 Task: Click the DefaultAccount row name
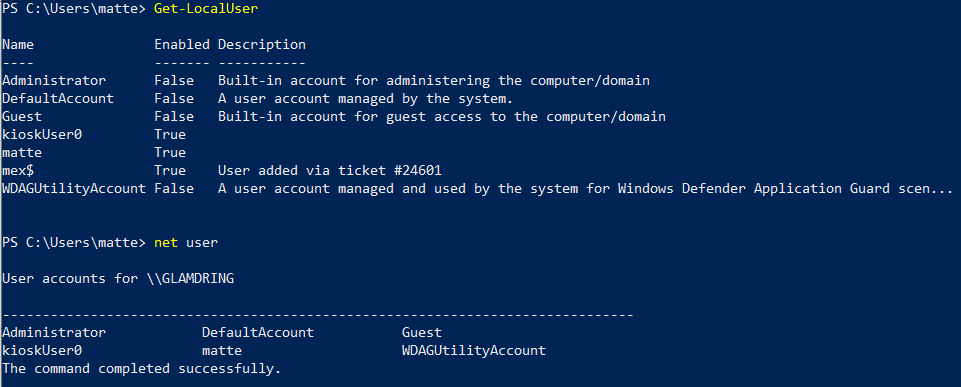(x=58, y=98)
